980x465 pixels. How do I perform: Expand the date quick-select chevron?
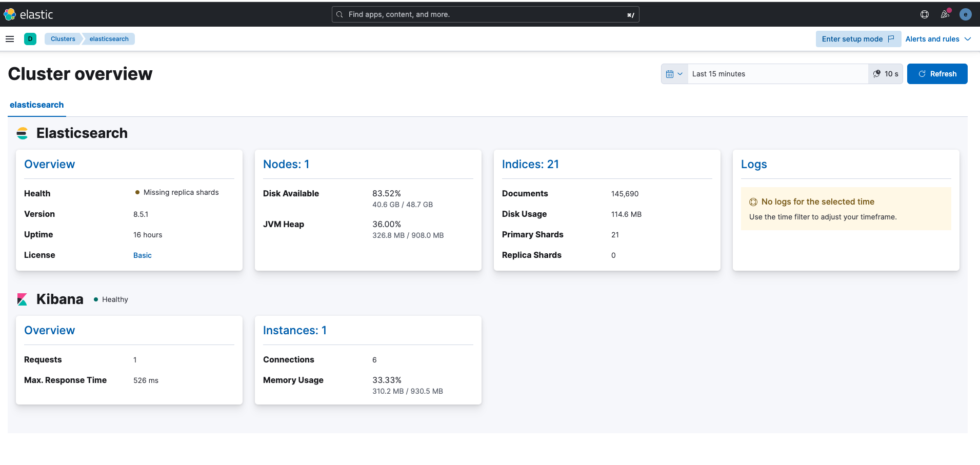pyautogui.click(x=680, y=74)
